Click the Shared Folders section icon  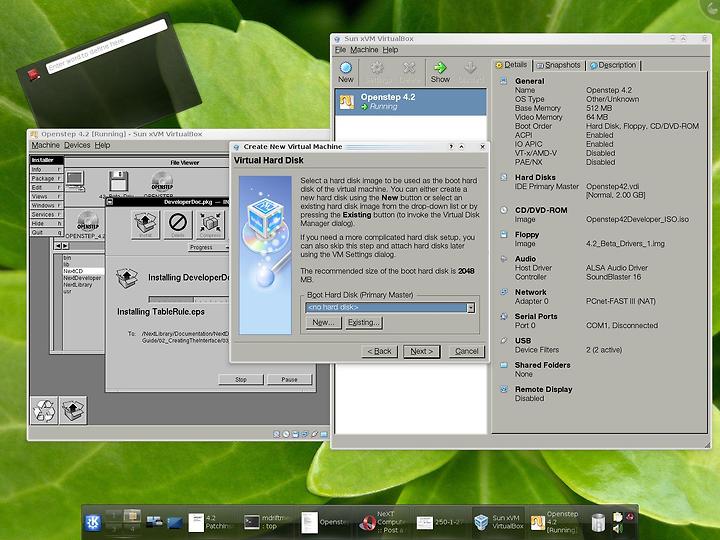(504, 365)
